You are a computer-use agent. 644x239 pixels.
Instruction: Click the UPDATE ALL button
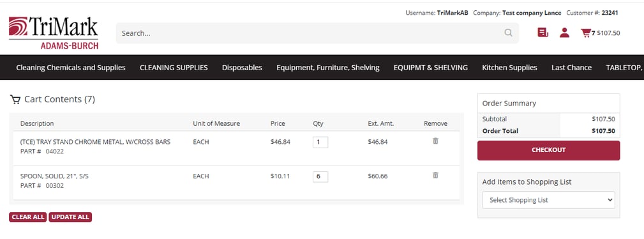click(x=70, y=217)
